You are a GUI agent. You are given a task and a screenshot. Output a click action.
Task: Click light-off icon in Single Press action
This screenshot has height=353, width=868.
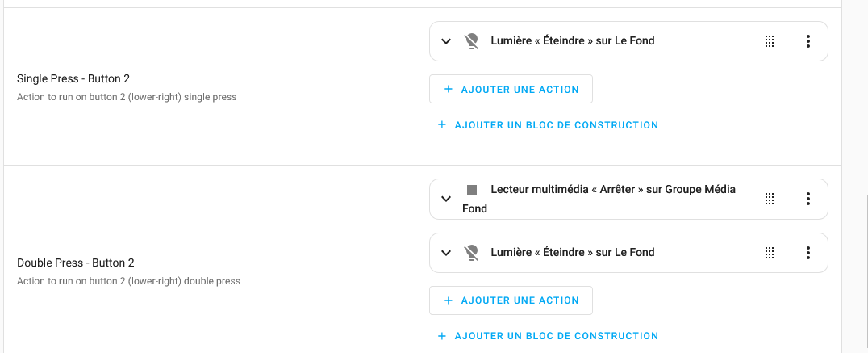click(x=472, y=41)
